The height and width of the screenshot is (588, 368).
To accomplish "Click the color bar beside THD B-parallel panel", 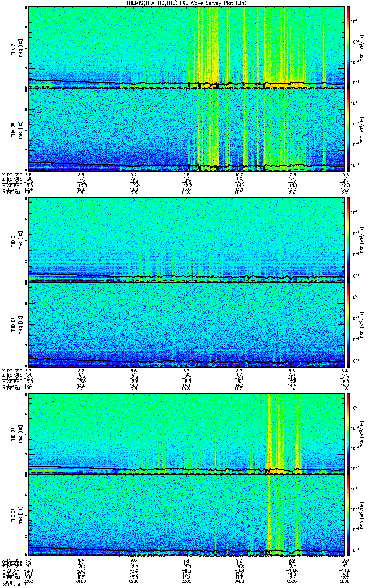I will point(348,324).
